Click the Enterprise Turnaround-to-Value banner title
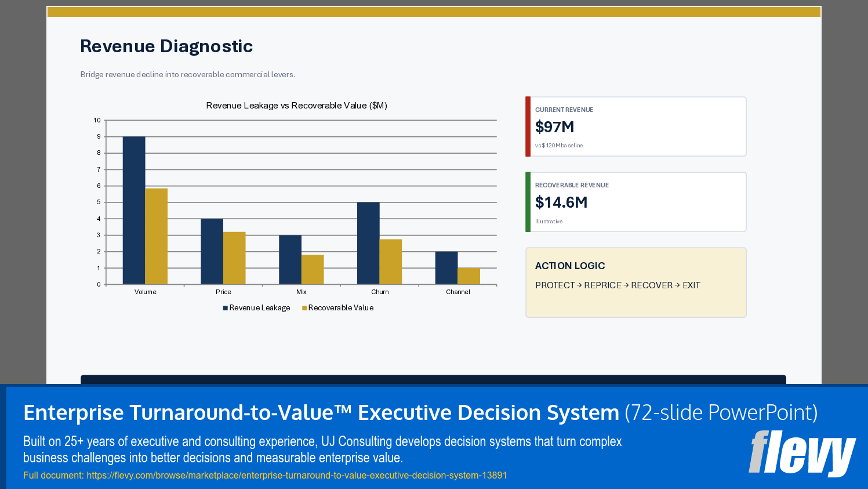Image resolution: width=868 pixels, height=489 pixels. pos(420,412)
